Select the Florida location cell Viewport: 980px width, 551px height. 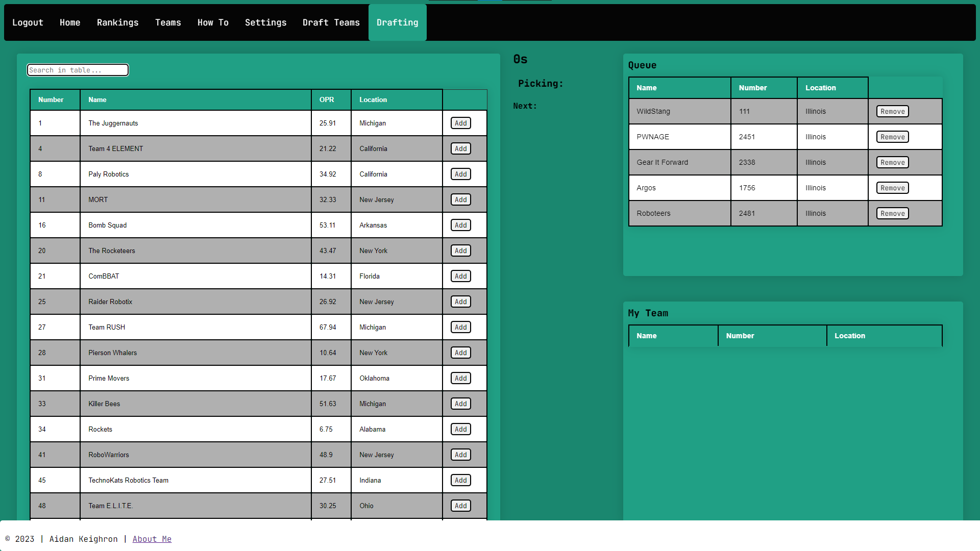coord(397,276)
